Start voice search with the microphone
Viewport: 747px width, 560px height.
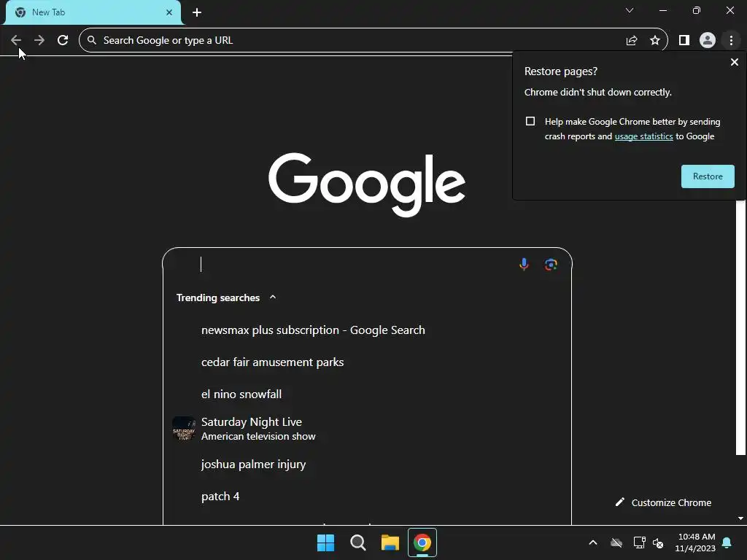pos(524,265)
